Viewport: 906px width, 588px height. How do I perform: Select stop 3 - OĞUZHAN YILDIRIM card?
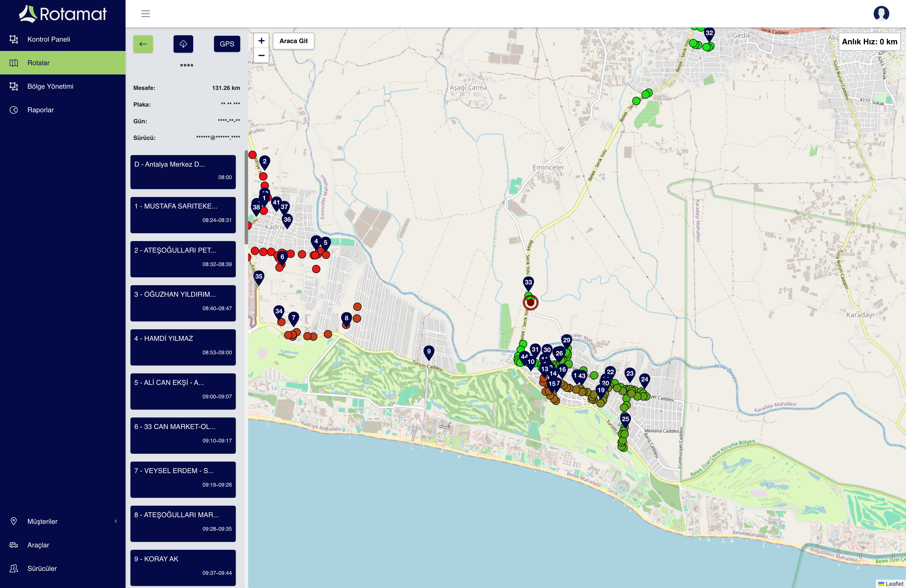[183, 303]
